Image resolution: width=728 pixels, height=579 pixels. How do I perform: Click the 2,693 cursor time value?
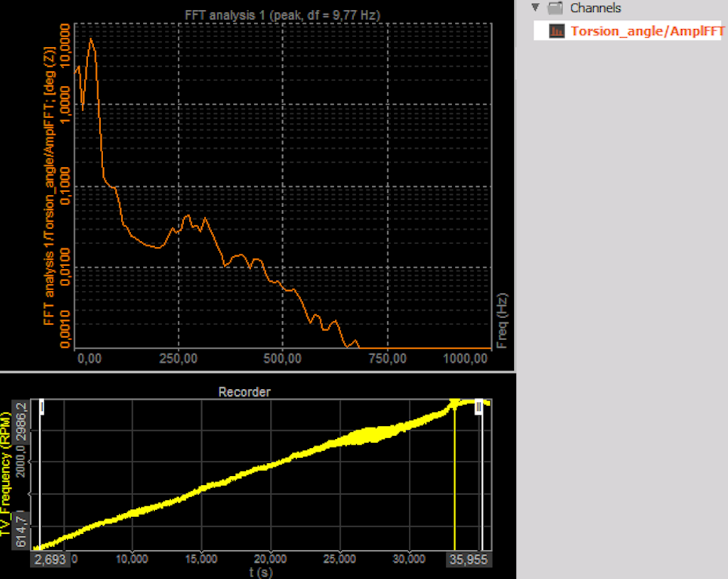50,559
